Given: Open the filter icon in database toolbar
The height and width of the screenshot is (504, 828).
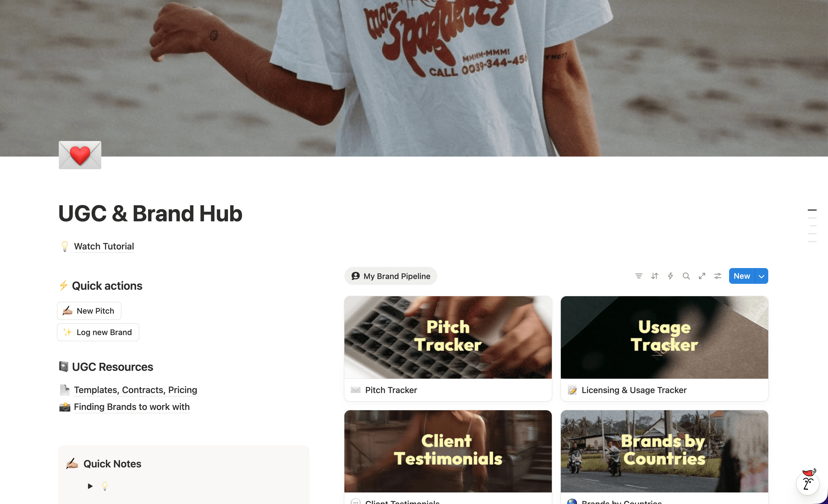Looking at the screenshot, I should coord(639,276).
